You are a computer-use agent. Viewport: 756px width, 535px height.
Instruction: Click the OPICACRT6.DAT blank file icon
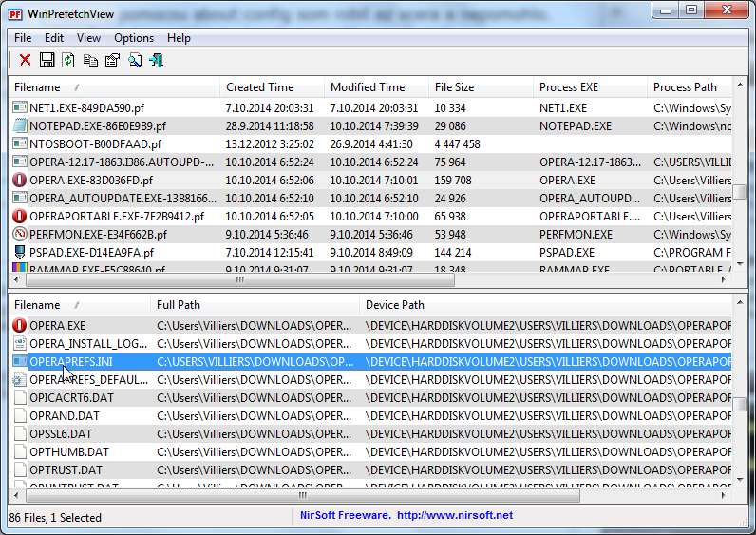point(19,397)
